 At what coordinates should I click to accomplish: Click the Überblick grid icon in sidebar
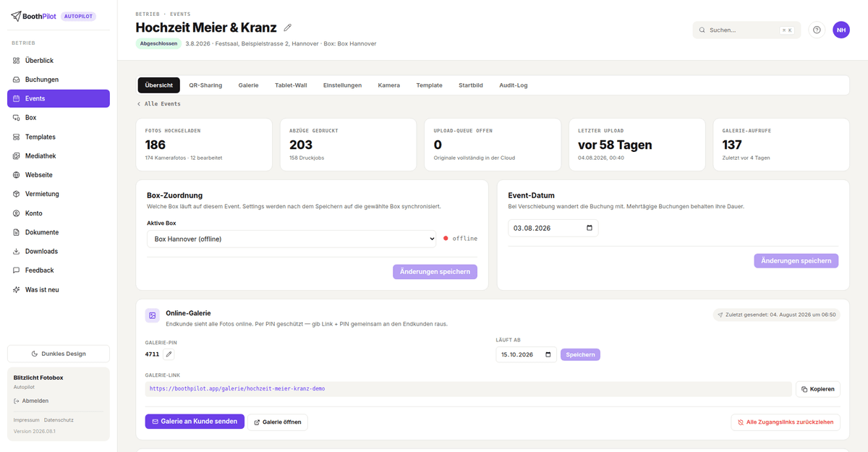click(x=17, y=61)
